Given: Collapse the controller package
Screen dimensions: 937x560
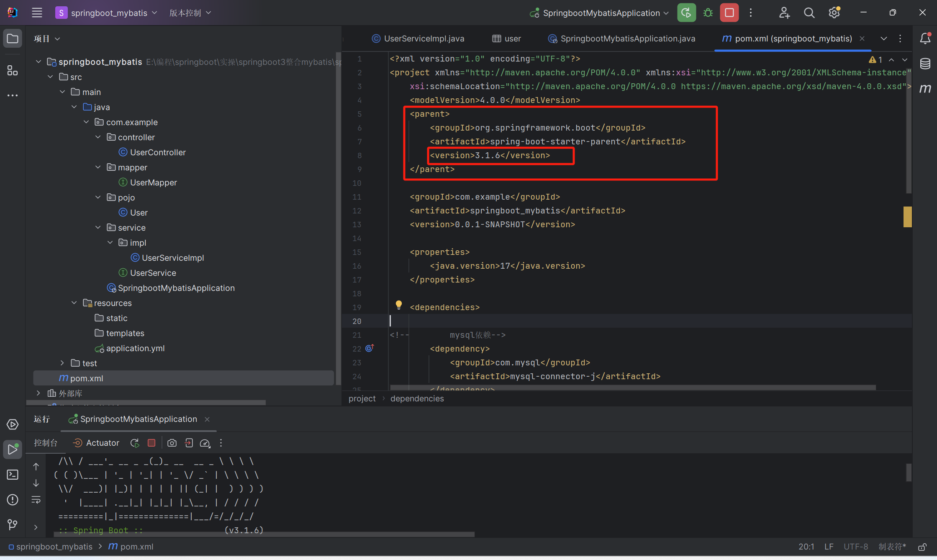Looking at the screenshot, I should (98, 137).
